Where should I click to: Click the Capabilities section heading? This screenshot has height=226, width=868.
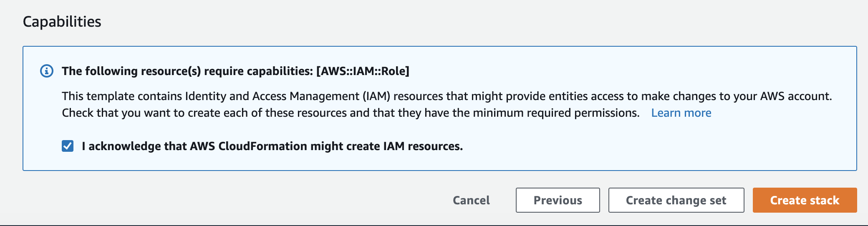[x=62, y=22]
